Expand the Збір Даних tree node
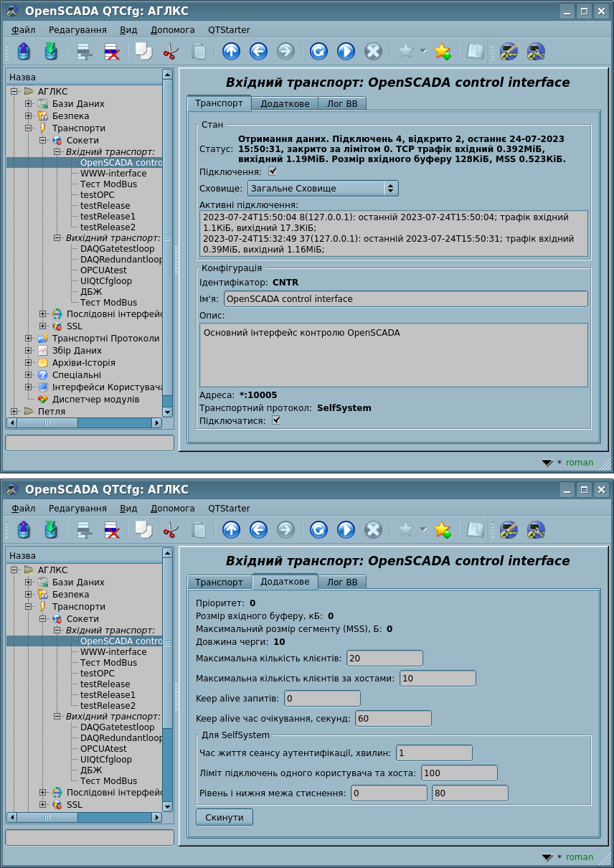Viewport: 614px width, 868px height. [29, 350]
